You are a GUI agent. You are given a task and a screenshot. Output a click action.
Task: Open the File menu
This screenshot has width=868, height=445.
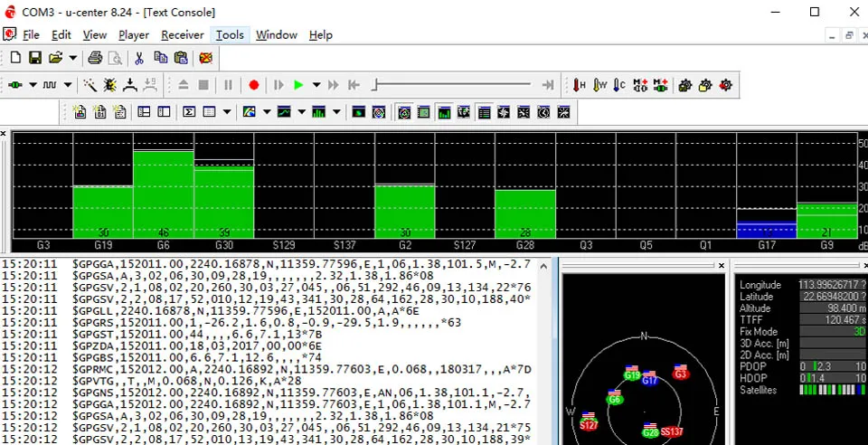tap(31, 35)
